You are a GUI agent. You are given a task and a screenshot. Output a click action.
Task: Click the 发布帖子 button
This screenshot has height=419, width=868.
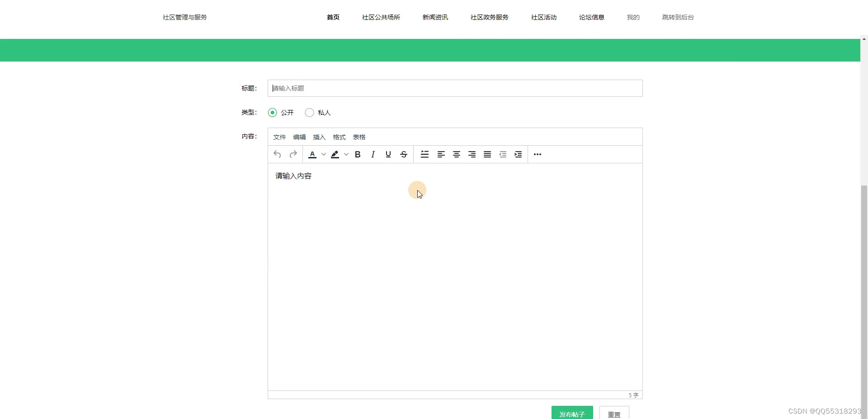[572, 413]
